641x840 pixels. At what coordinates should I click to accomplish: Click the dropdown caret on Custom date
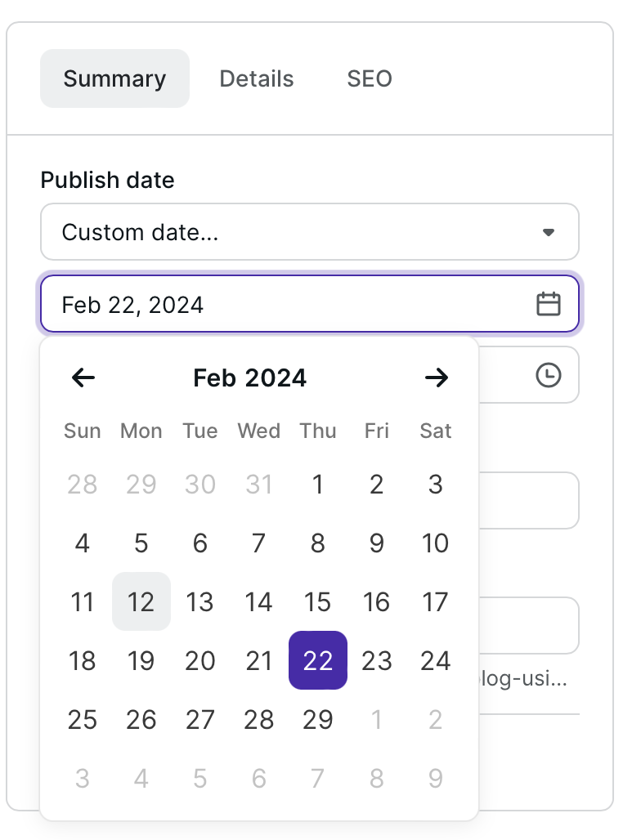click(x=549, y=232)
